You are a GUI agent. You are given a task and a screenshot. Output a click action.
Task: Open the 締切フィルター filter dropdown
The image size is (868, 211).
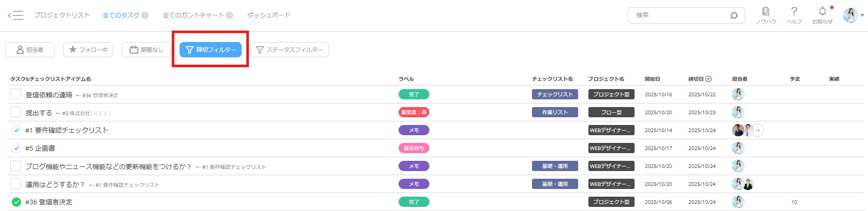210,50
